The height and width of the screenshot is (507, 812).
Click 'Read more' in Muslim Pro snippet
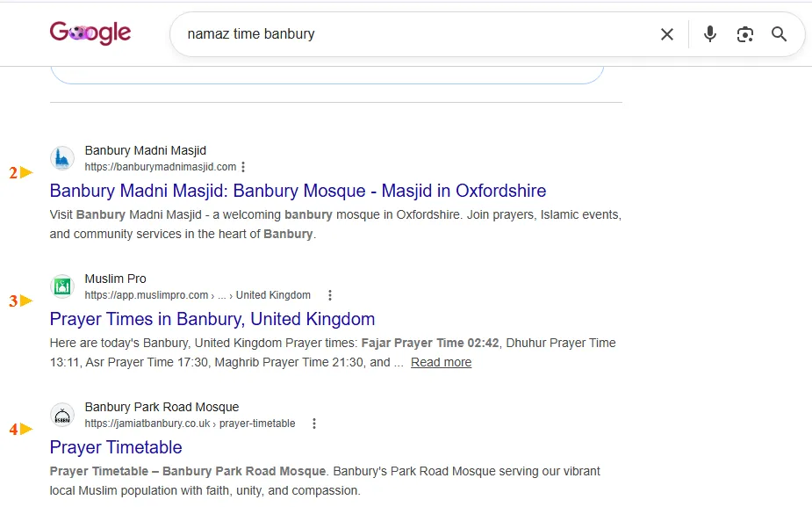click(442, 362)
